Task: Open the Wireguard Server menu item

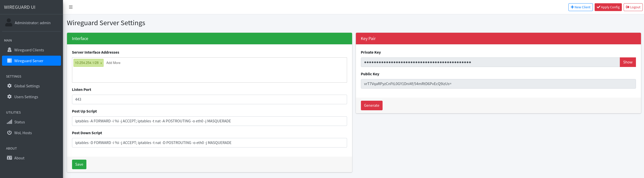Action: click(x=29, y=61)
